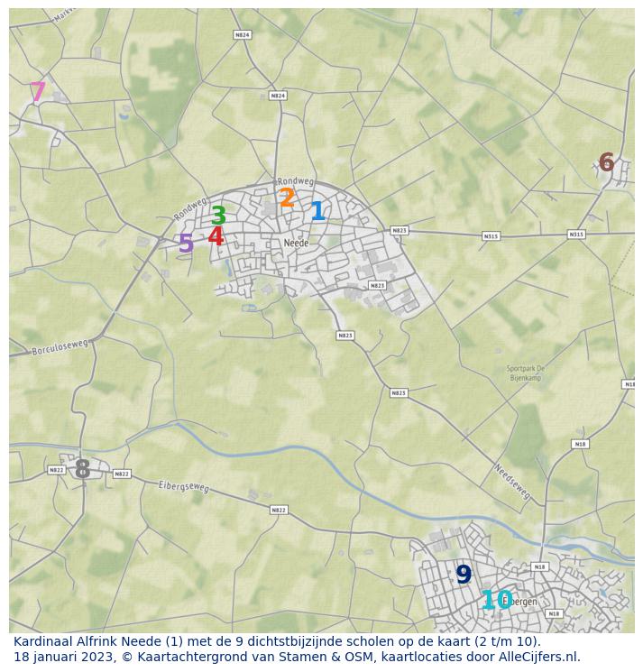
Task: Click the pink marker number 7
Action: tap(38, 92)
